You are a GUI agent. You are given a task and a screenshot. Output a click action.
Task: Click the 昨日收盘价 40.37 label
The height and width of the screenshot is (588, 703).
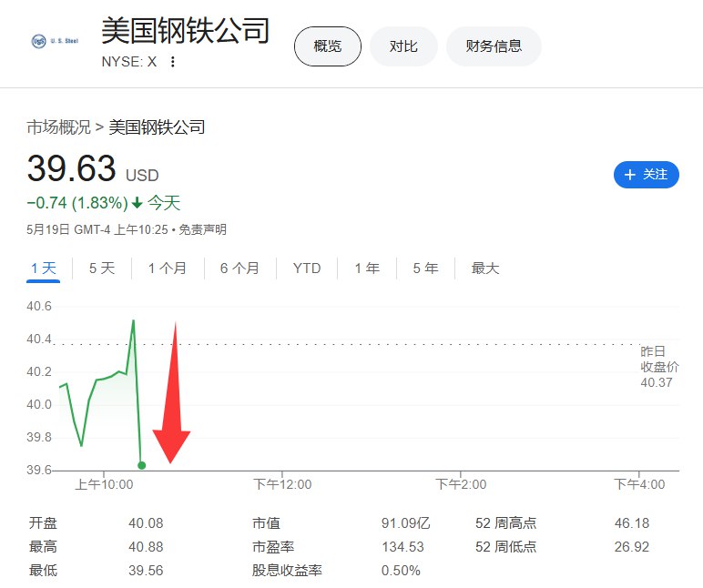659,367
